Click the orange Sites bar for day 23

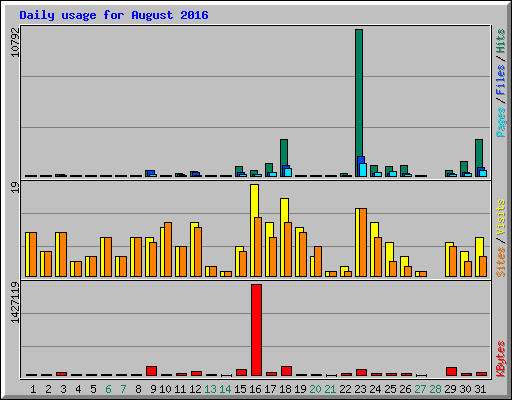[363, 242]
